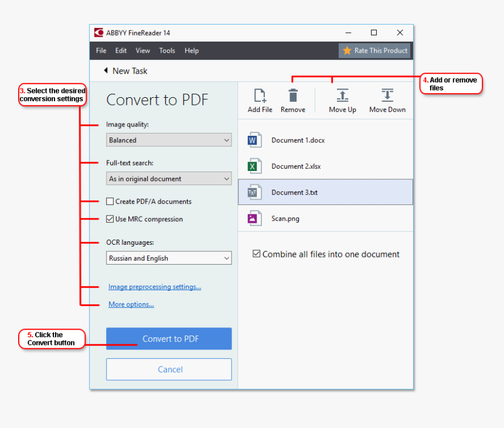Click the back arrow beside New Task
Image resolution: width=504 pixels, height=428 pixels.
(105, 70)
